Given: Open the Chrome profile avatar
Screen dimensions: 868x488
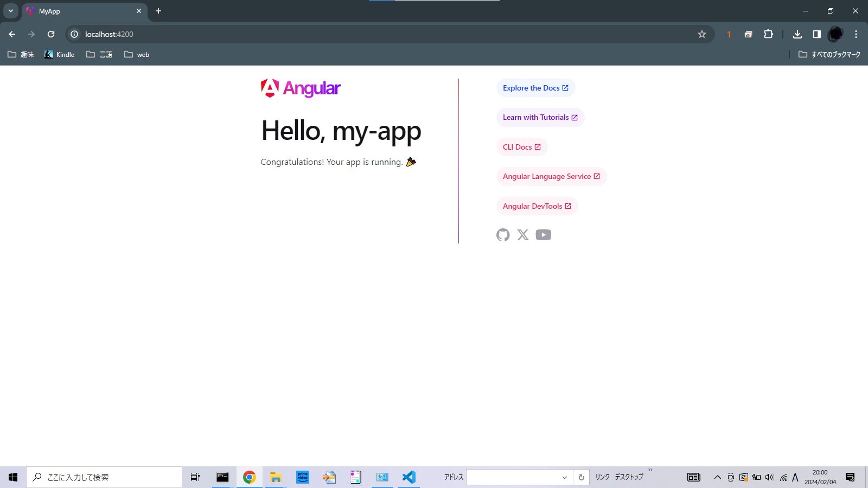Looking at the screenshot, I should coord(836,34).
